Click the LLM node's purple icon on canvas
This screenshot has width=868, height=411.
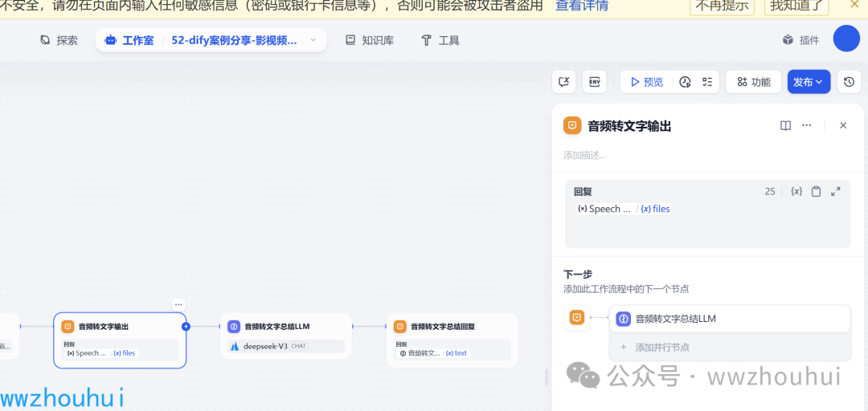pyautogui.click(x=234, y=327)
